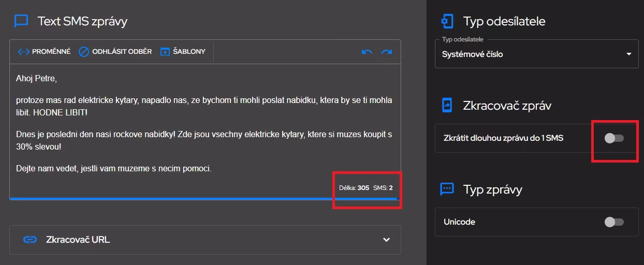Turn on the Unicode toggle

tap(614, 222)
